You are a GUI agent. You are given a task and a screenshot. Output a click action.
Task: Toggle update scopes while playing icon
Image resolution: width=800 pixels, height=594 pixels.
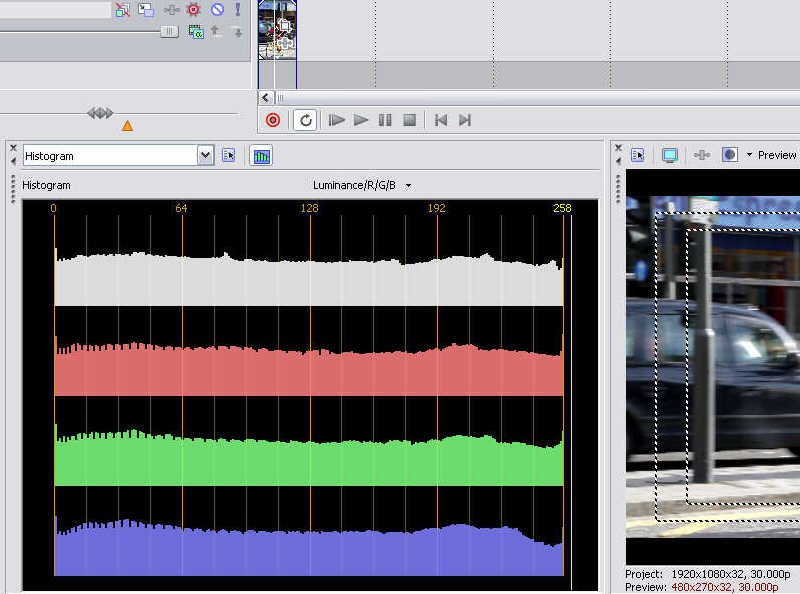[261, 156]
